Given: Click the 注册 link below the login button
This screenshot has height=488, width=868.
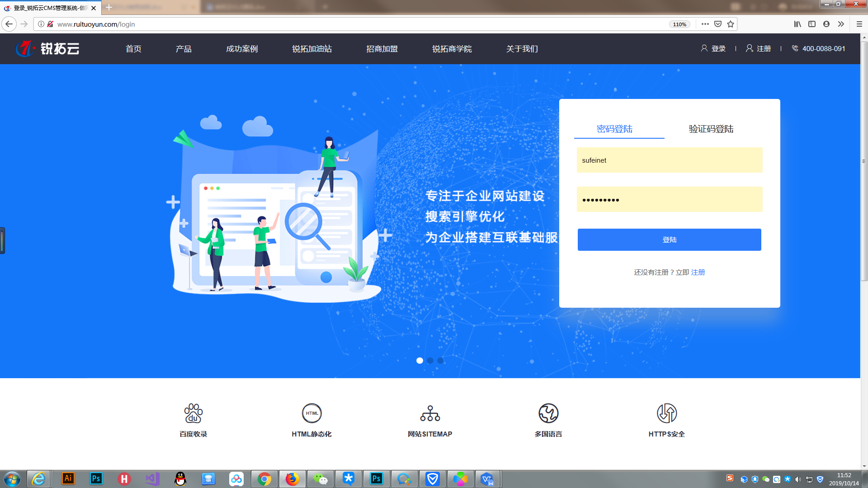Looking at the screenshot, I should click(698, 272).
